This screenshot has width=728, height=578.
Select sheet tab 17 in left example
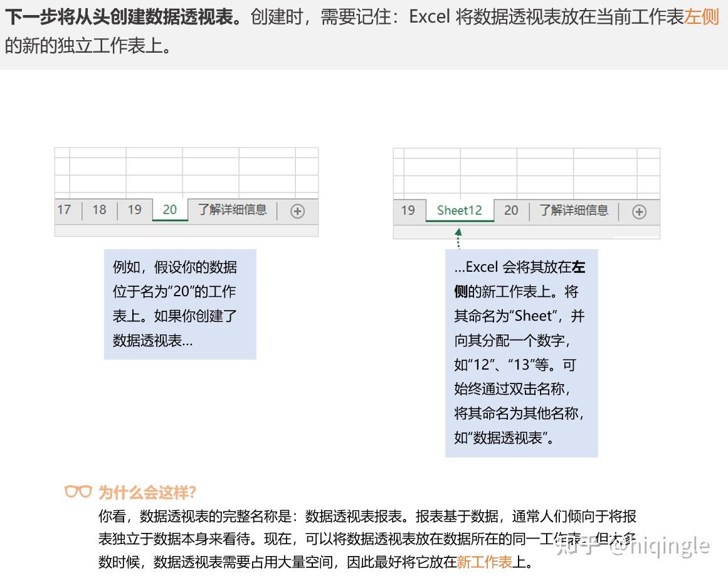[x=64, y=210]
